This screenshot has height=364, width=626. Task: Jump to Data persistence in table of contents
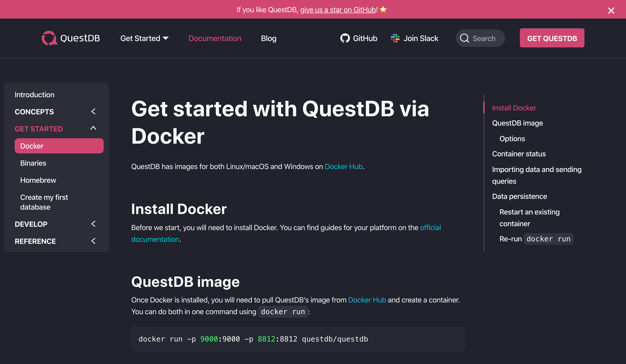pyautogui.click(x=519, y=196)
